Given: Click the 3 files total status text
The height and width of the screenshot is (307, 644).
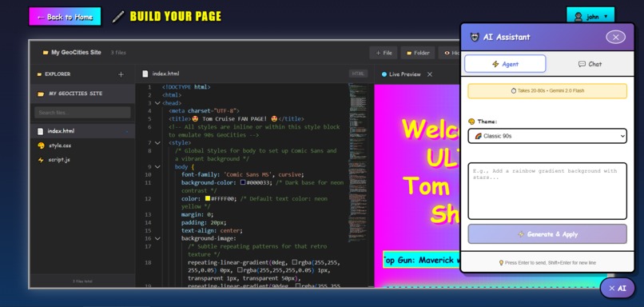Looking at the screenshot, I should (x=82, y=281).
